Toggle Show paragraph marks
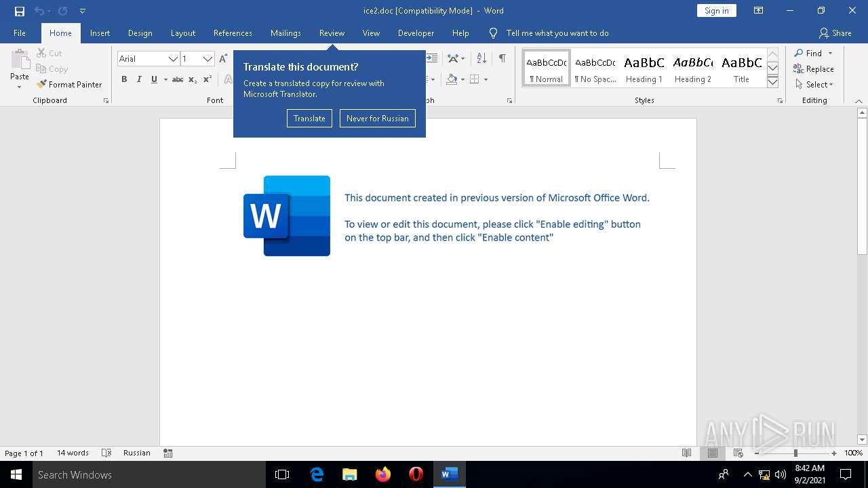Viewport: 868px width, 488px height. (502, 58)
